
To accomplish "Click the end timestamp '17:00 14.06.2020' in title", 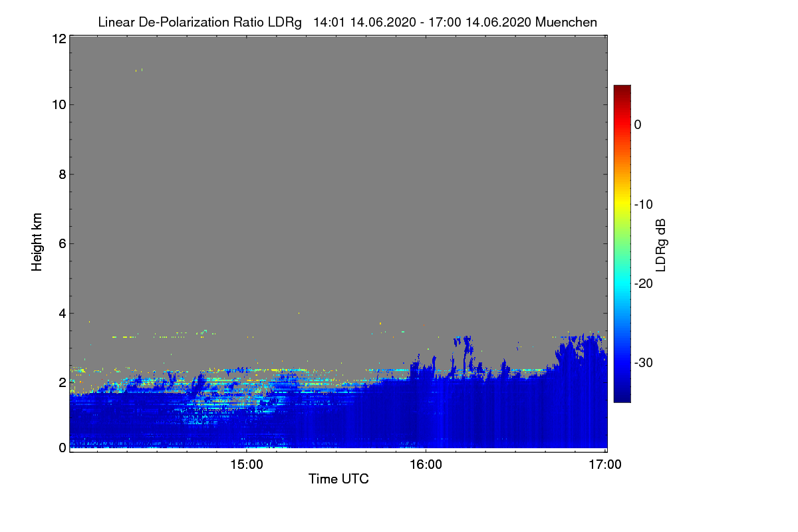I will (x=479, y=23).
